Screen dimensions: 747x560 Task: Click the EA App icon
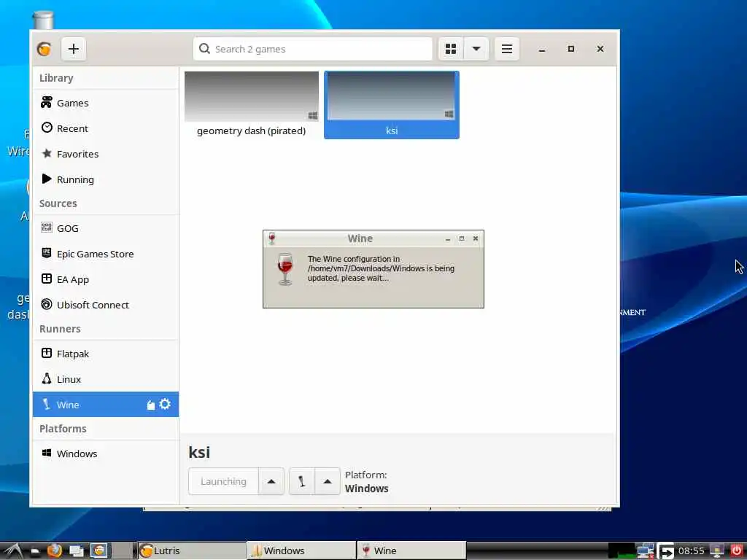(x=46, y=279)
